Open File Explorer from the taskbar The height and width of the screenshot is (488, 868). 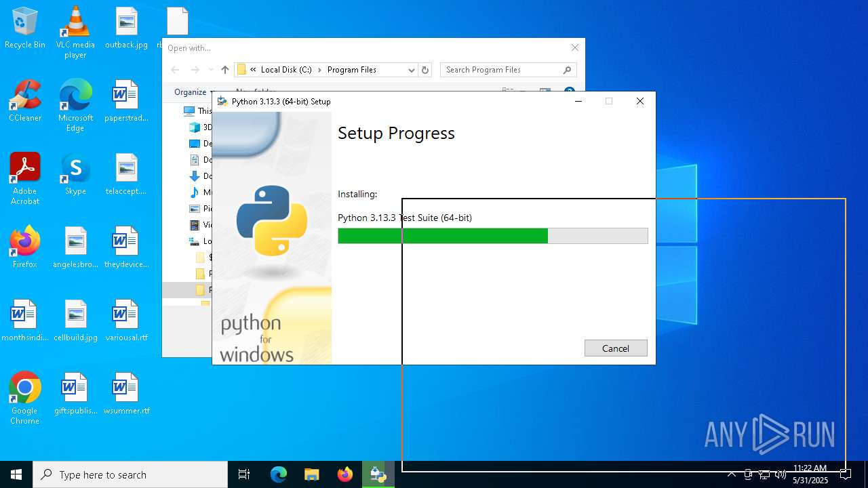click(x=311, y=474)
